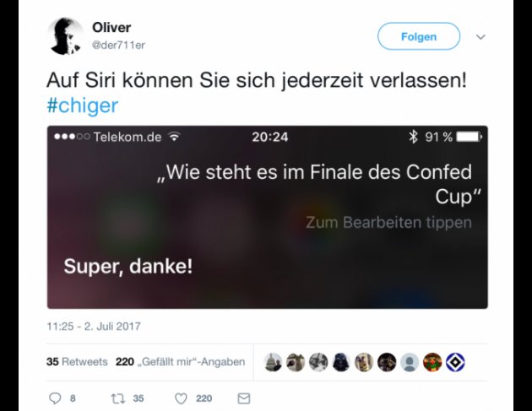
Task: Click the reply speech bubble icon
Action: [55, 398]
